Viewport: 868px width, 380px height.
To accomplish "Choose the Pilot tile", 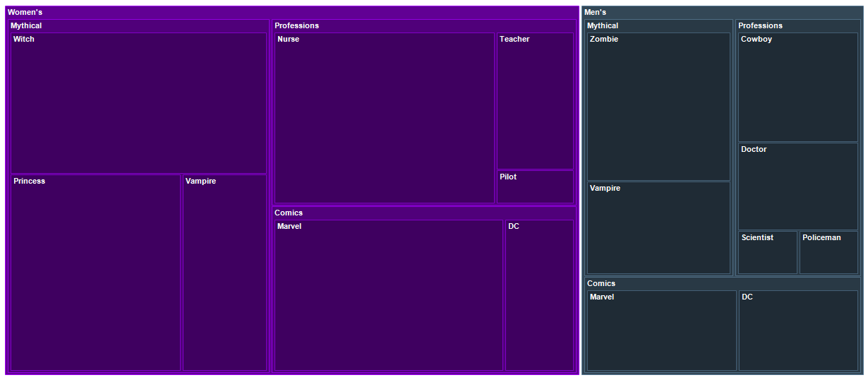I will coord(536,187).
